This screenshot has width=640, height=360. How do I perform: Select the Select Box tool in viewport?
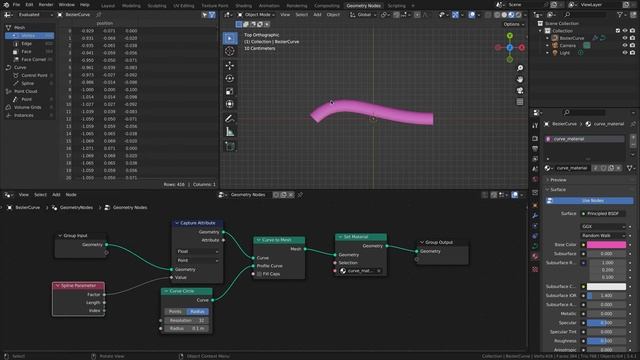(230, 38)
